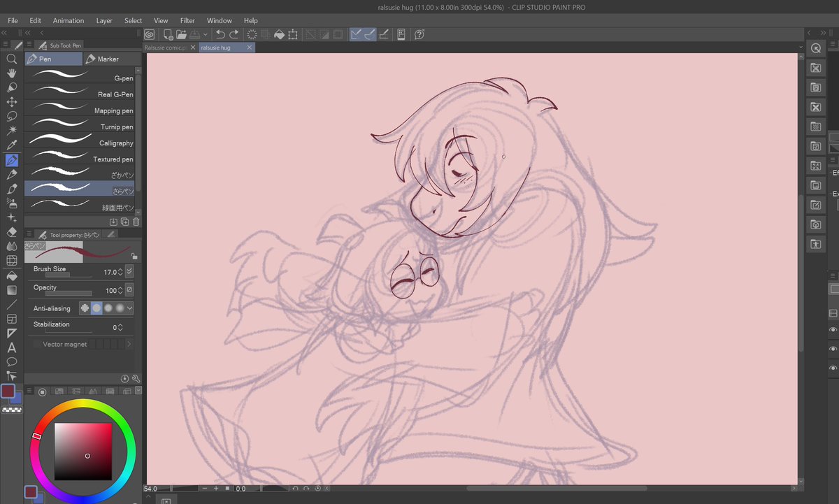This screenshot has height=504, width=839.
Task: Select transparent color checker swatch
Action: click(x=12, y=410)
